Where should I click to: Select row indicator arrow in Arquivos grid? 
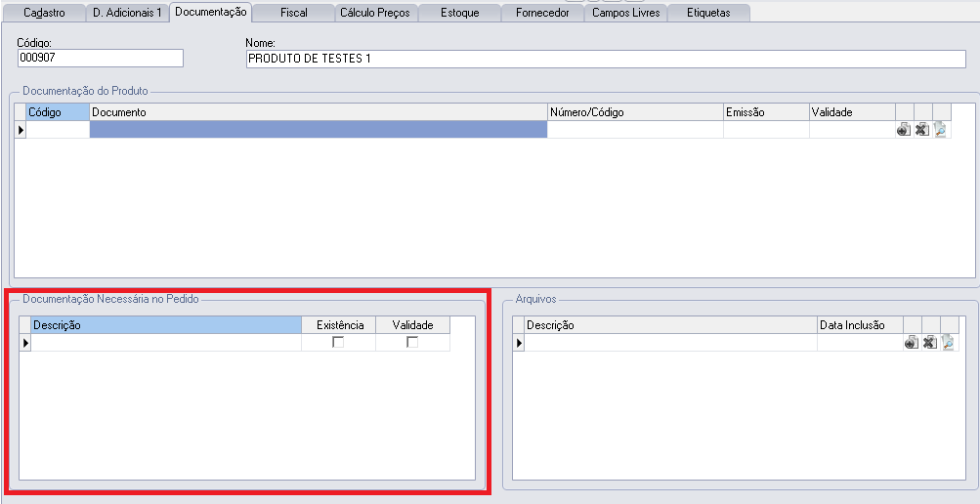pyautogui.click(x=518, y=343)
